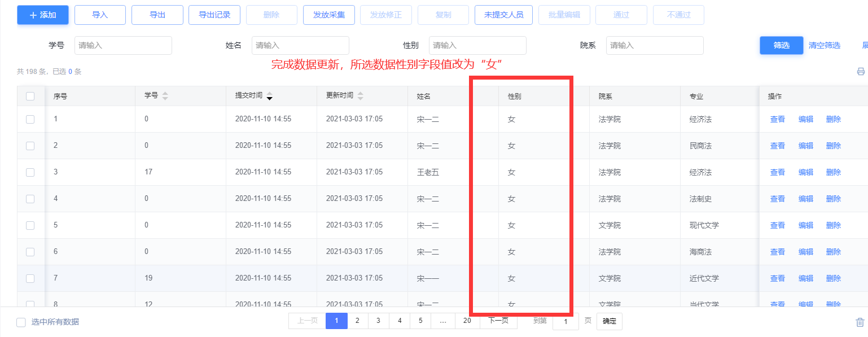Click 编辑 for row 1
Screen dimensions: 868x337
[805, 119]
